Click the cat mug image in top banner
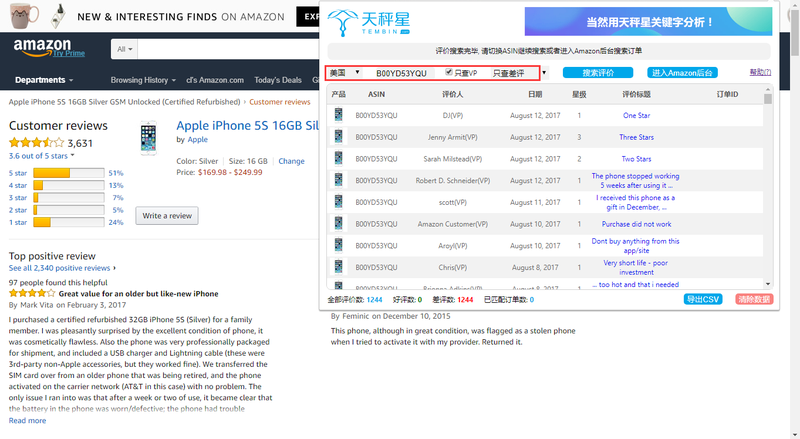800x439 pixels. coord(24,15)
